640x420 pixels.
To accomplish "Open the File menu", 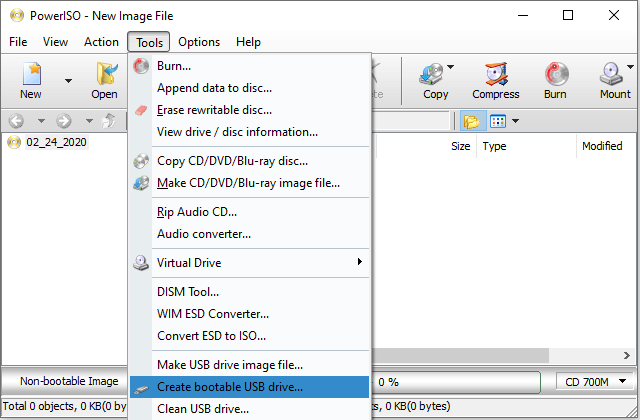I will coord(18,42).
